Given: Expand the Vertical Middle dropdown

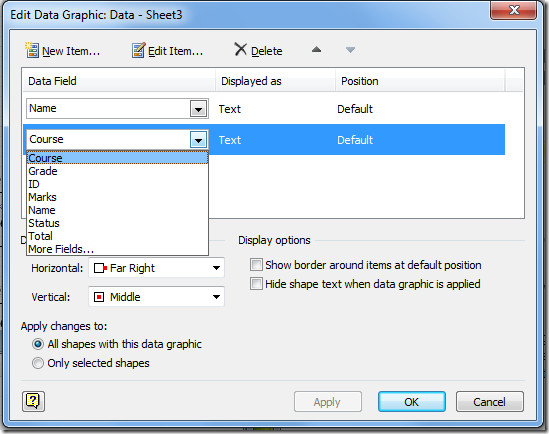Looking at the screenshot, I should 216,297.
